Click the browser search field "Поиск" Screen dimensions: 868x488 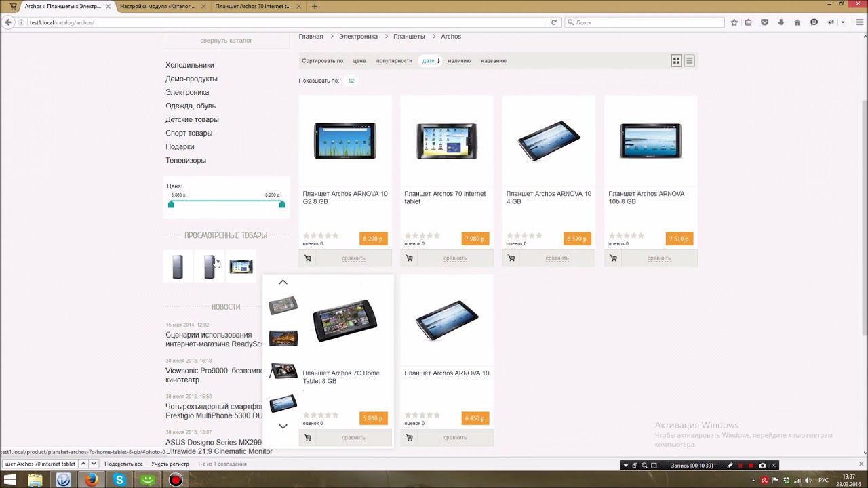644,22
